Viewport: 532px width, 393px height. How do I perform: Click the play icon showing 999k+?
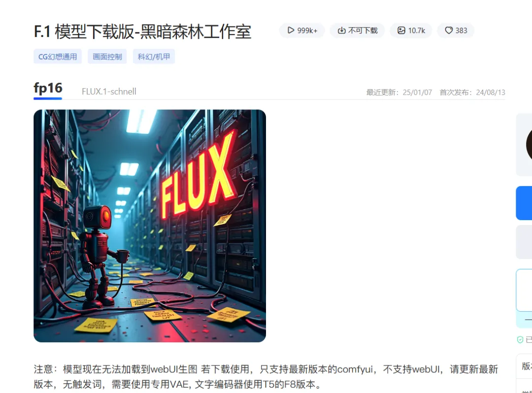point(291,30)
